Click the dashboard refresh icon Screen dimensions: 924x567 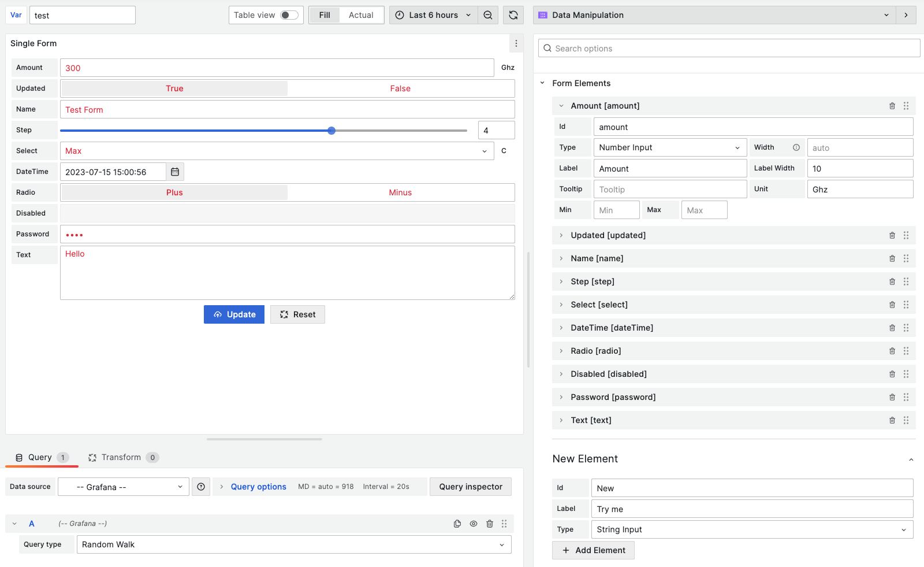[x=513, y=15]
